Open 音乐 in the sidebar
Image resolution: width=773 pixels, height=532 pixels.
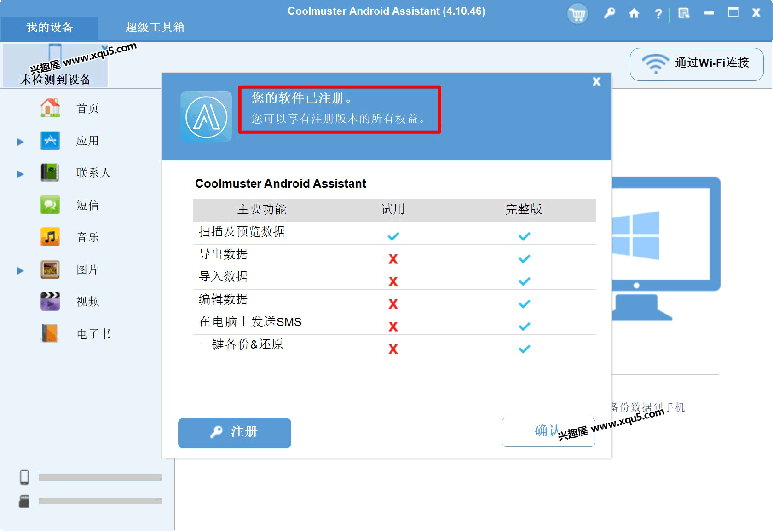tap(87, 237)
